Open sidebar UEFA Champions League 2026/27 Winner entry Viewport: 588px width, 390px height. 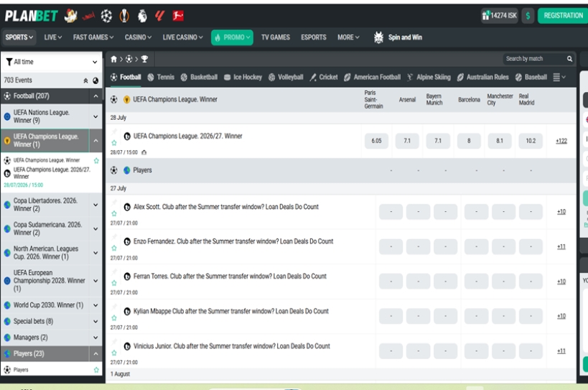pos(52,173)
